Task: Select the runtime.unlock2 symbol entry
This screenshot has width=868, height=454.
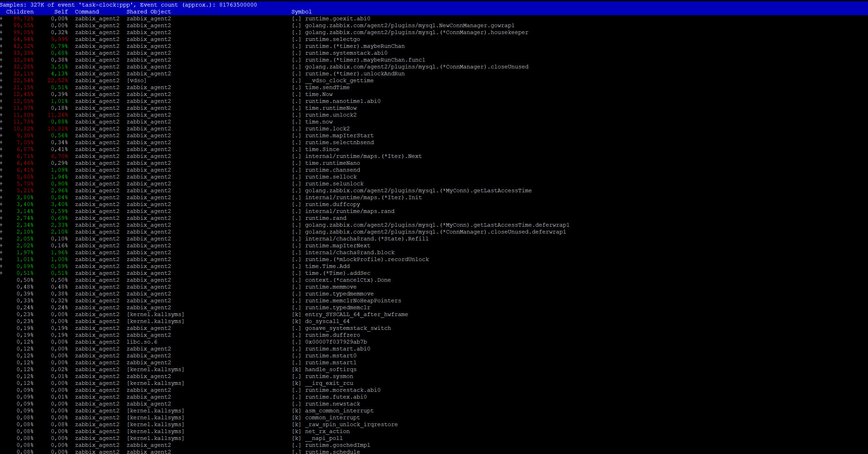Action: click(331, 115)
